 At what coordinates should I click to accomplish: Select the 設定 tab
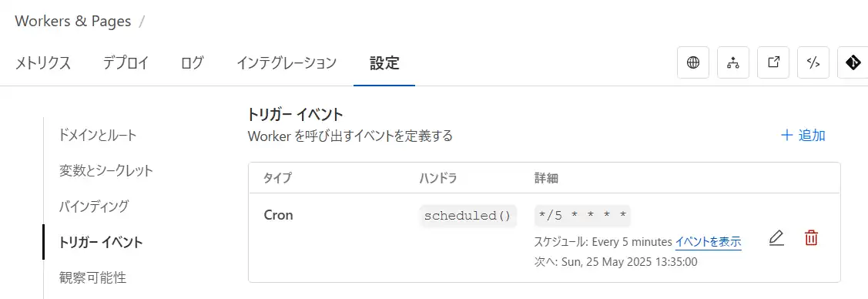(x=384, y=63)
